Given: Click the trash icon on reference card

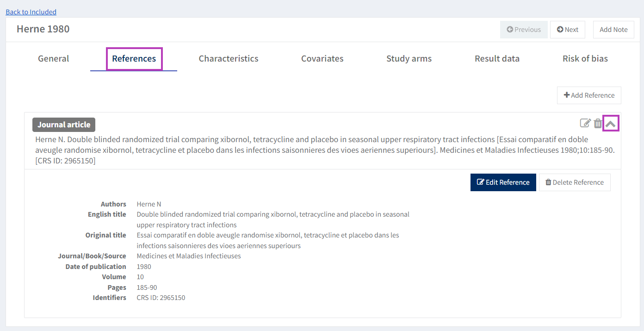Looking at the screenshot, I should tap(598, 123).
